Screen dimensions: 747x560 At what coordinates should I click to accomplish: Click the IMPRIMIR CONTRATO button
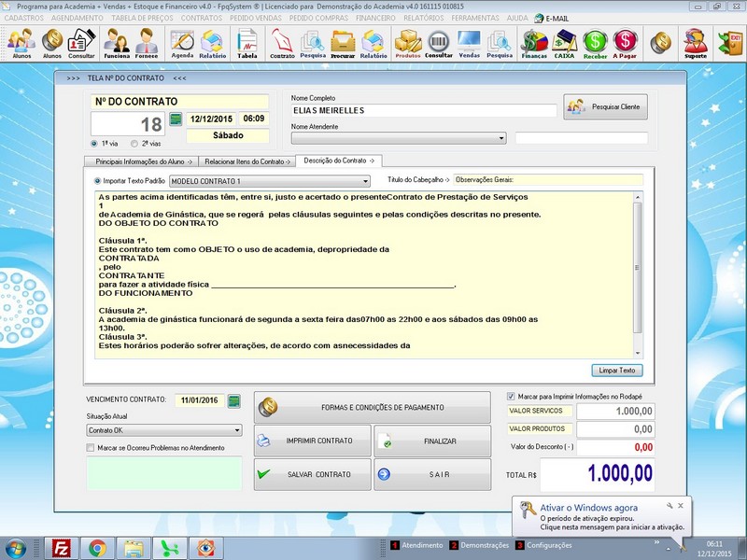(313, 441)
